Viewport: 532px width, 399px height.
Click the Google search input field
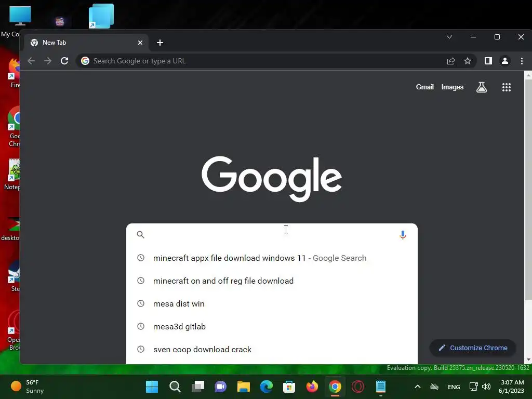pyautogui.click(x=271, y=235)
